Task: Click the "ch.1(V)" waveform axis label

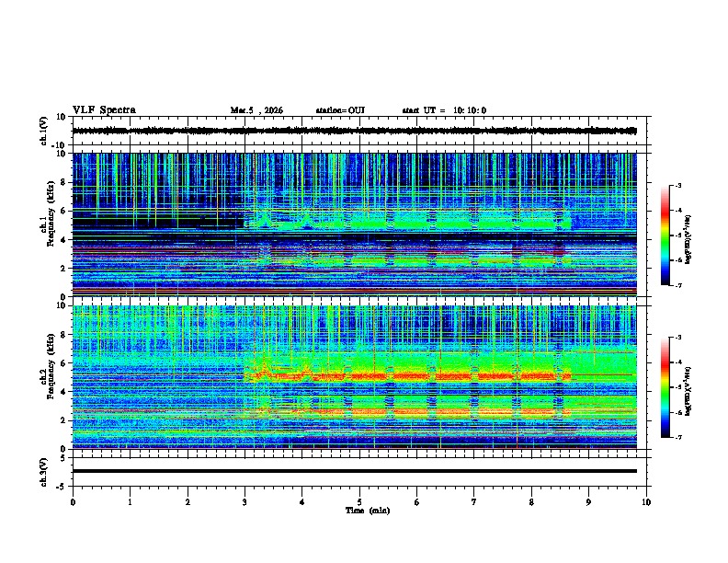Action: [x=44, y=131]
